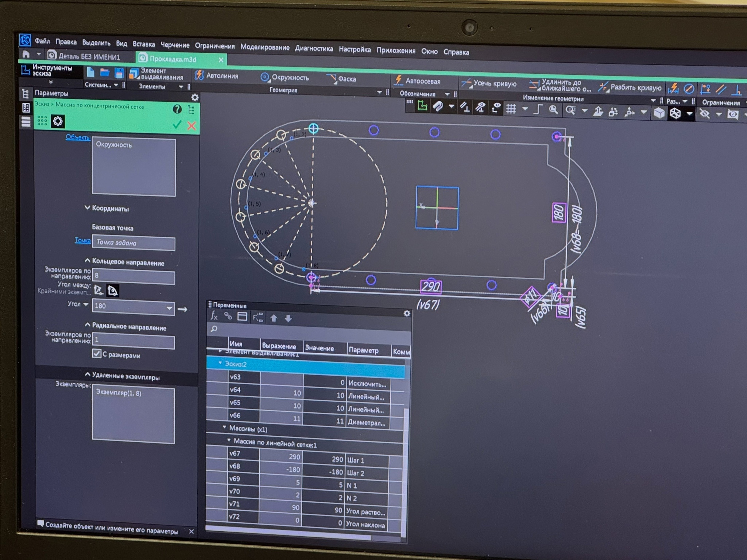Toggle angle between adjacent instances mode
Viewport: 747px width, 560px height.
point(98,290)
